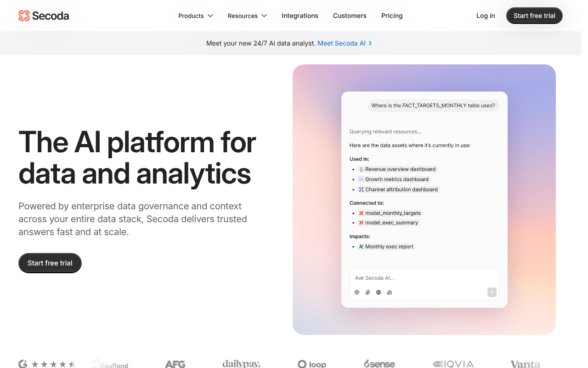Select the Pricing navigation link

[x=392, y=16]
